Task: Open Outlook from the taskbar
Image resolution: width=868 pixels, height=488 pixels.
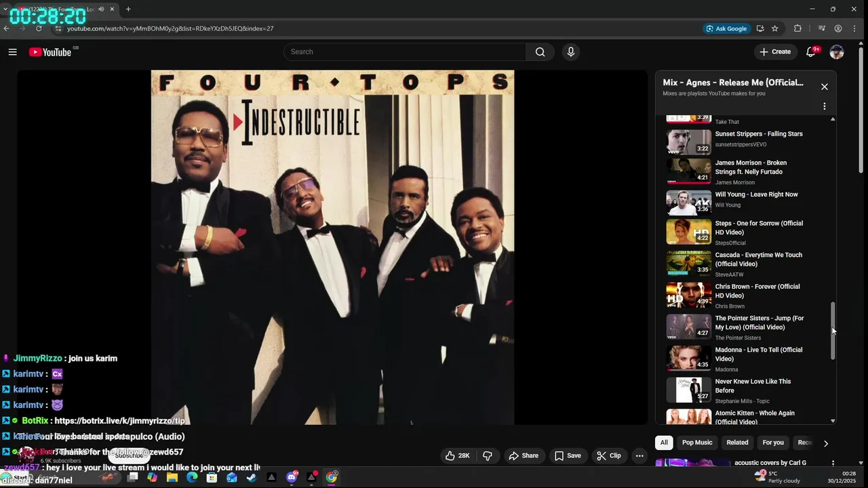Action: point(232,477)
